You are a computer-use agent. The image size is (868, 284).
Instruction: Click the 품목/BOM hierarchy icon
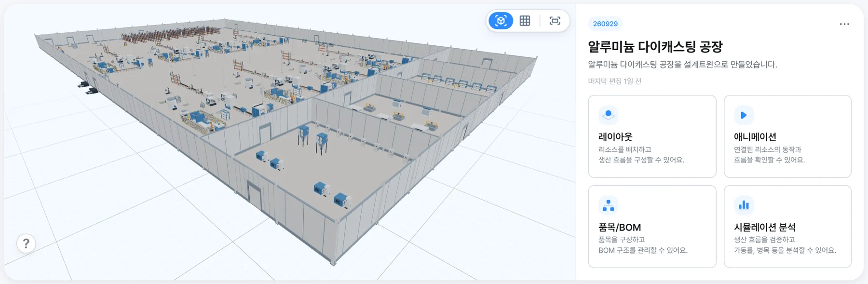coord(609,205)
